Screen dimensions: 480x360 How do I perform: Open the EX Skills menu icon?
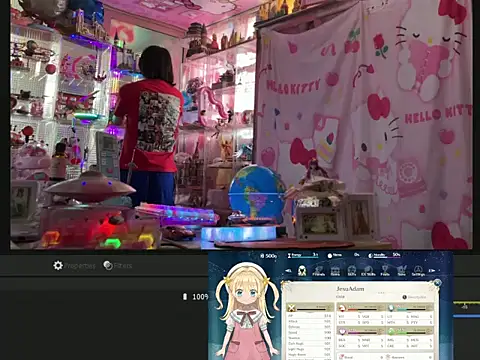(368, 270)
